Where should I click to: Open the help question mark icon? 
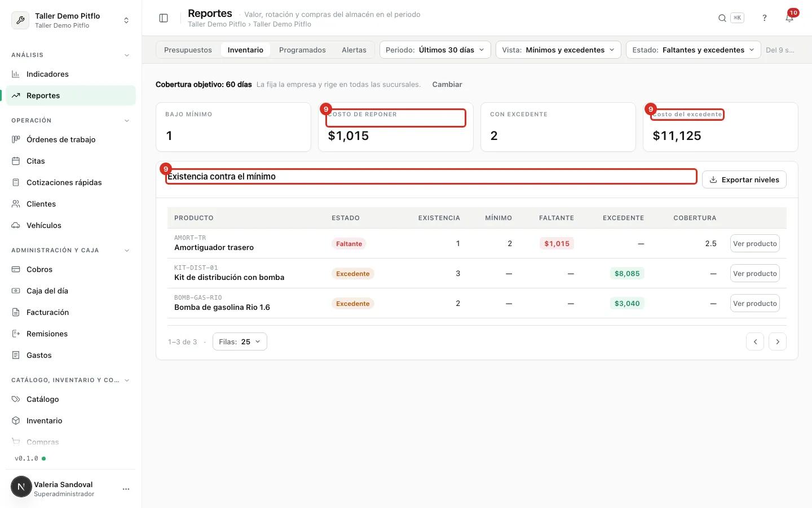point(765,18)
